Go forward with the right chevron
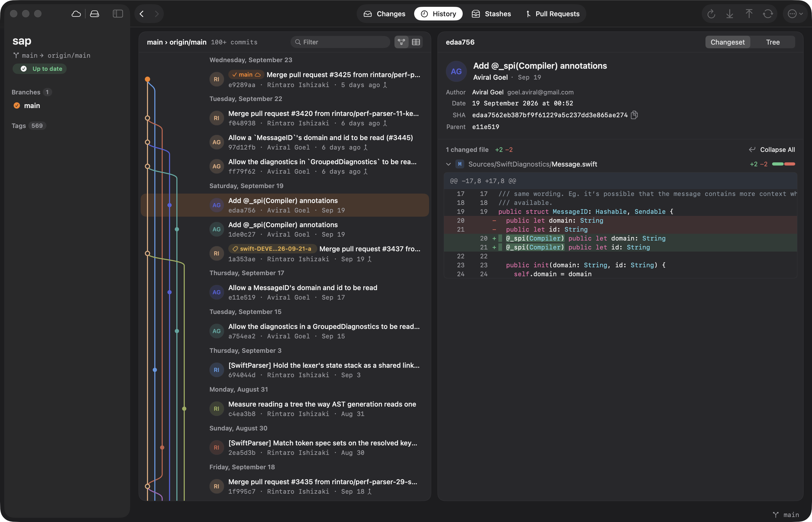Screen dimensions: 812x522 156,14
